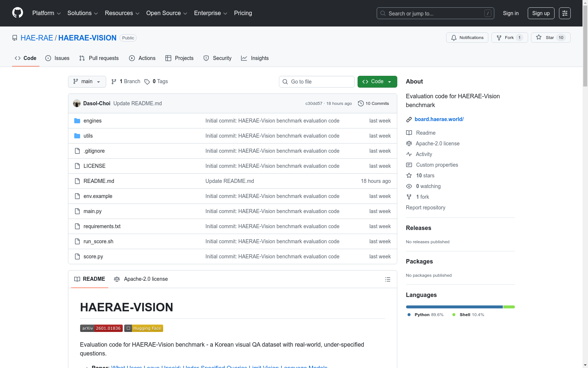Click the arXiv 2601.01836 badge

[x=101, y=328]
